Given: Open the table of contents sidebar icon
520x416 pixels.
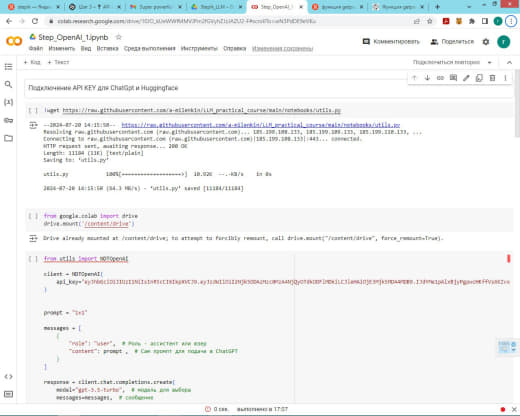Looking at the screenshot, I should pyautogui.click(x=9, y=67).
